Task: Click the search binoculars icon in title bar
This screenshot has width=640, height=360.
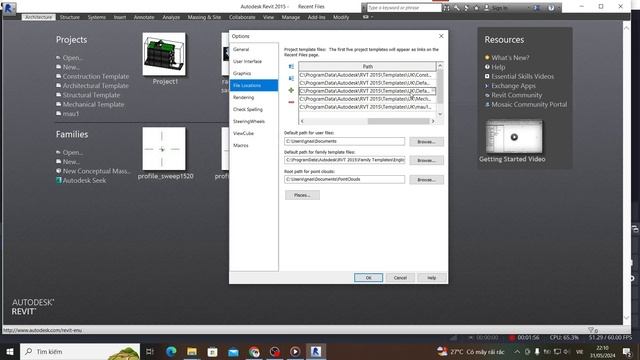Action: (x=447, y=8)
